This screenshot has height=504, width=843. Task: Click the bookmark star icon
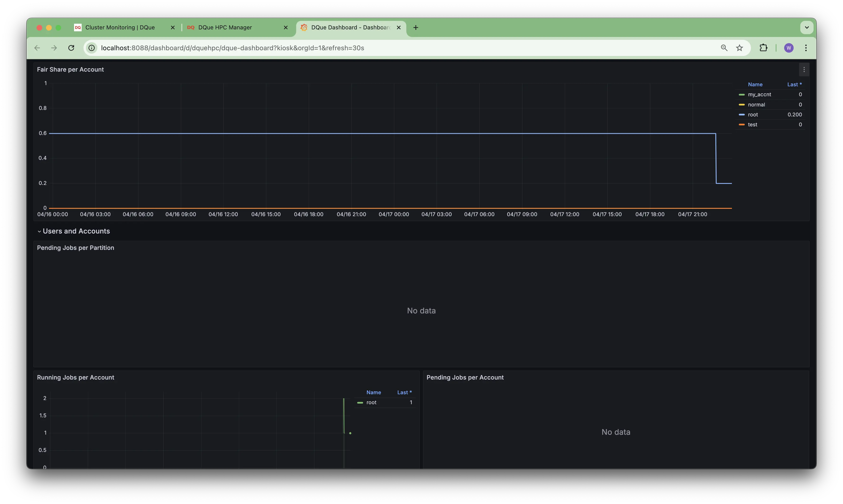[739, 48]
